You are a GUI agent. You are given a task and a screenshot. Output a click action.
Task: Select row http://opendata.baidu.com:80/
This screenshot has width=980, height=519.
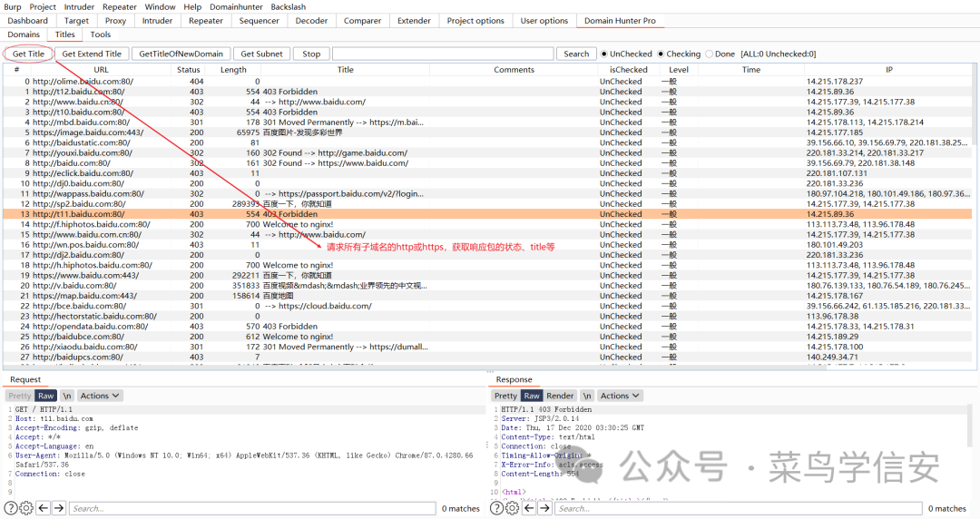tap(487, 327)
